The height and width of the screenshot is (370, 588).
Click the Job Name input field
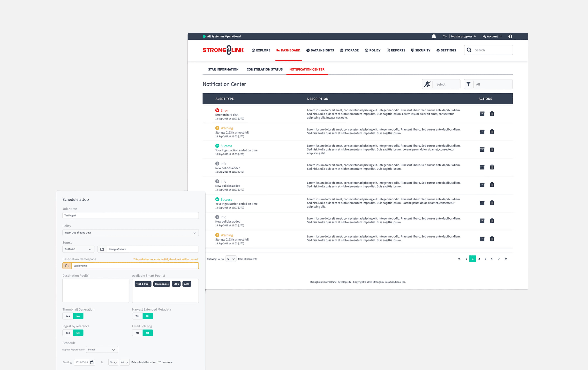coord(130,215)
